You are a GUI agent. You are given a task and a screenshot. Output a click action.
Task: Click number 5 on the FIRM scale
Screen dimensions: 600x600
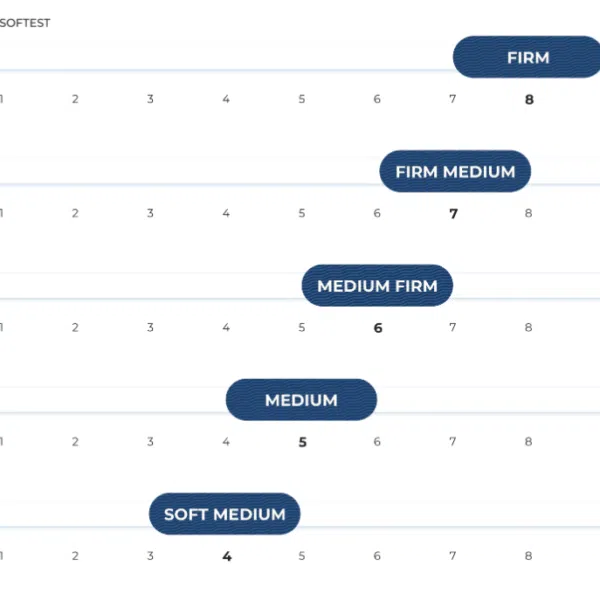coord(302,99)
